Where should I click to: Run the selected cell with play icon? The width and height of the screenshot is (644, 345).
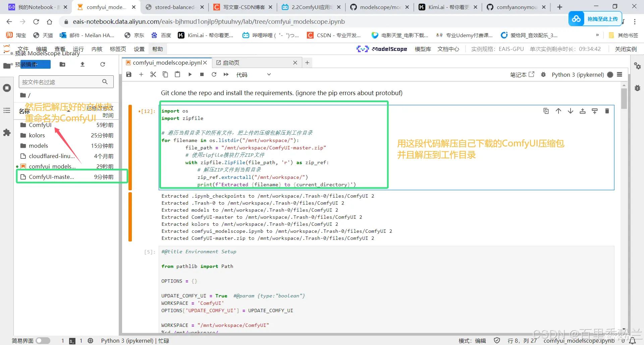point(190,74)
